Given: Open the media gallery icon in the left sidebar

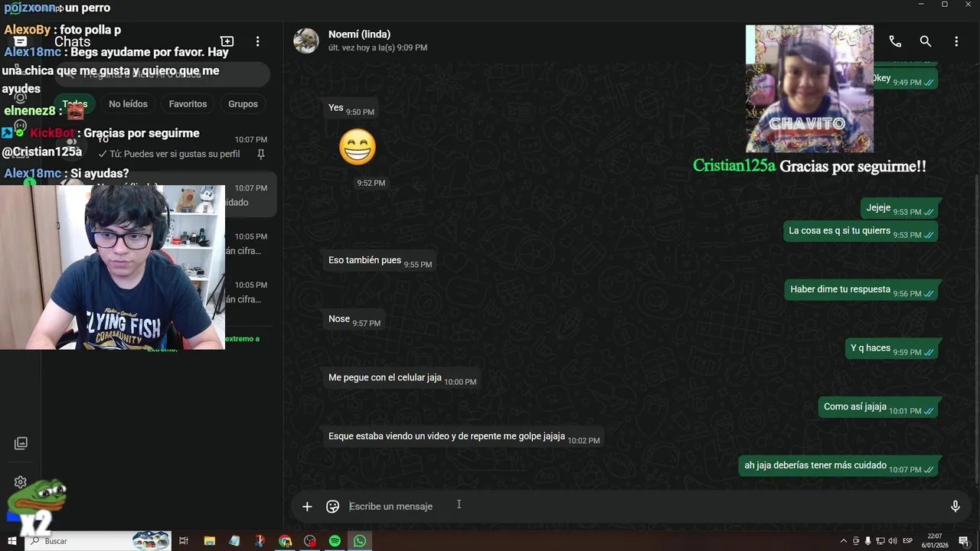Looking at the screenshot, I should point(21,443).
